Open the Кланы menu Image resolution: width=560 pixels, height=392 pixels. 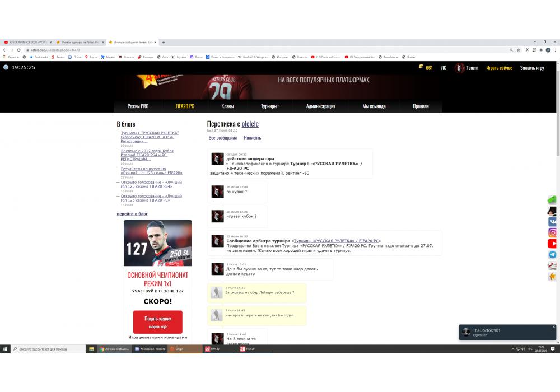227,106
